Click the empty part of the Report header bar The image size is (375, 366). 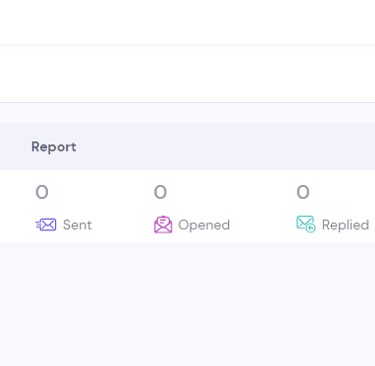227,147
